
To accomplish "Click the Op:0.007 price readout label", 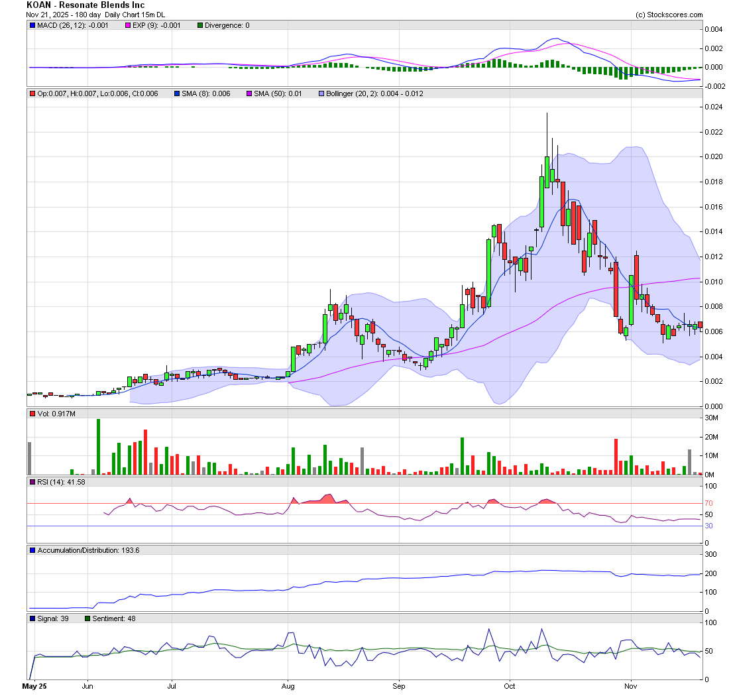I will click(x=97, y=94).
